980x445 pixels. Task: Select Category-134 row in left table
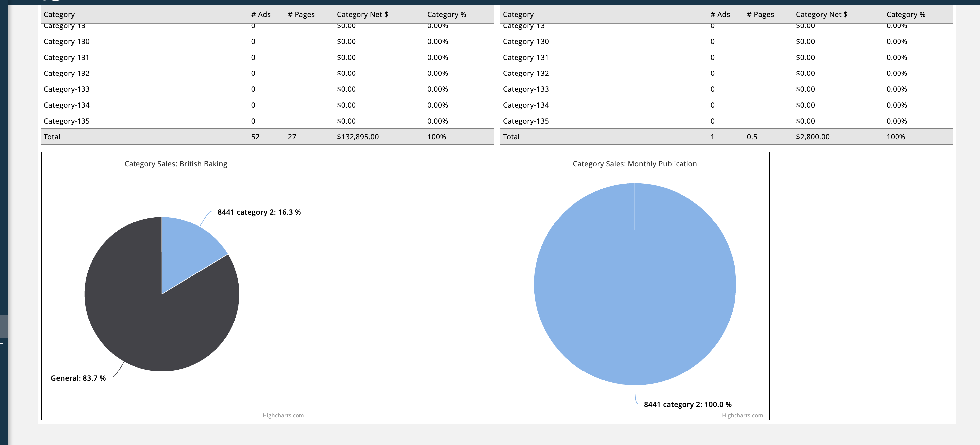pyautogui.click(x=267, y=105)
